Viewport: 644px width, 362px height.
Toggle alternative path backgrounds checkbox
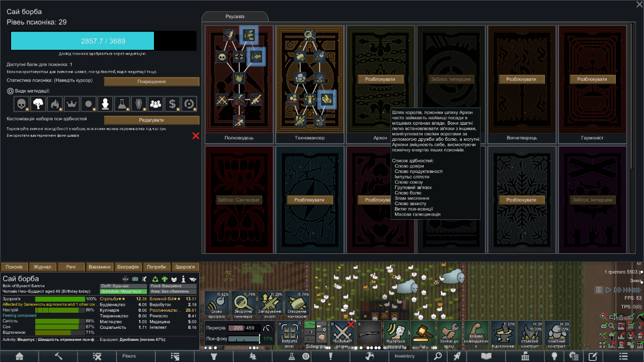pyautogui.click(x=196, y=136)
